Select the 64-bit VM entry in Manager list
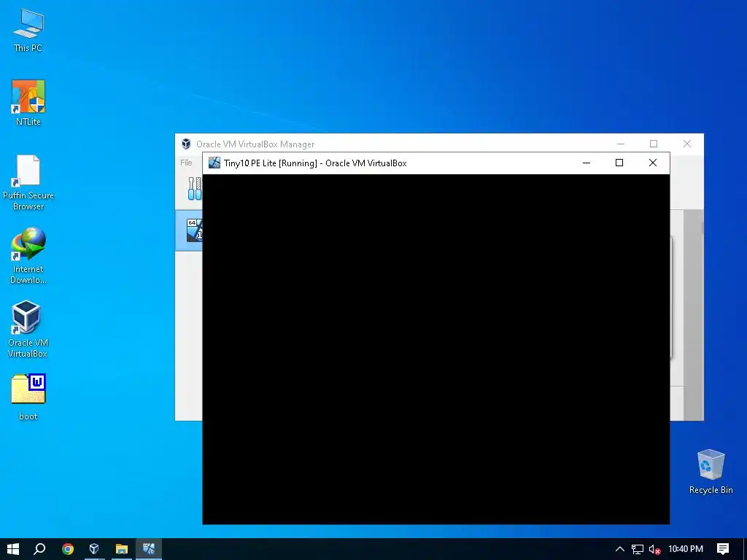 click(x=189, y=230)
